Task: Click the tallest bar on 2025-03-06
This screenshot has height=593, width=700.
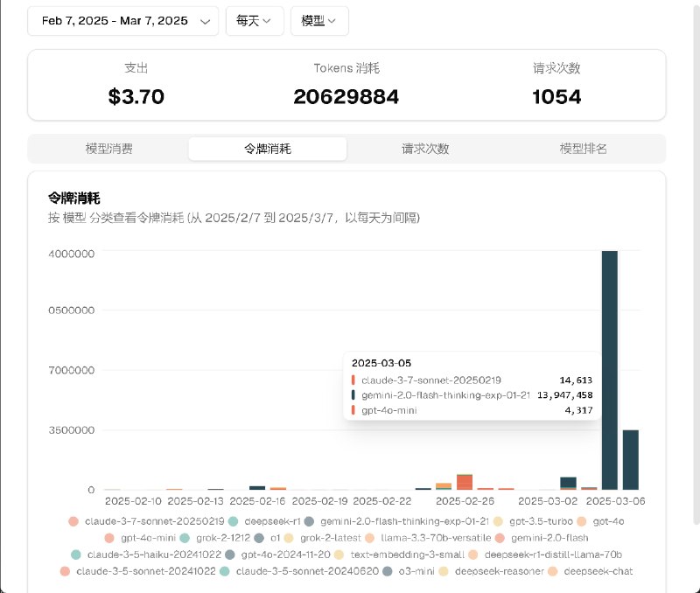Action: pyautogui.click(x=608, y=367)
